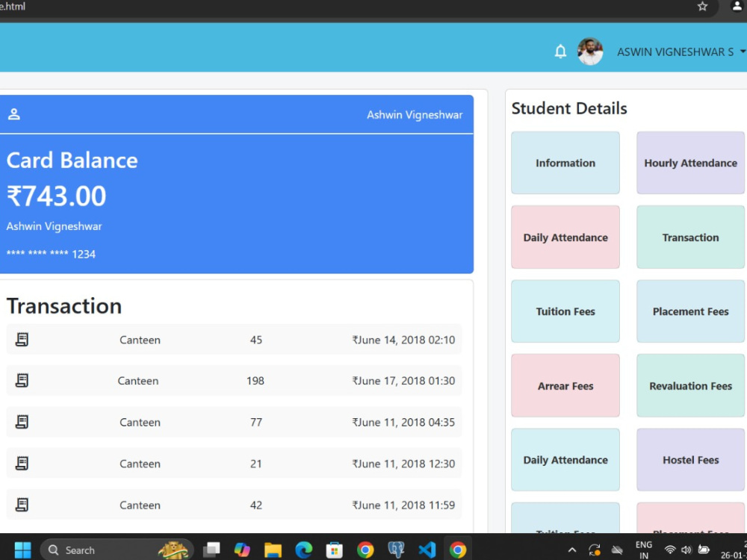Bookmark this page with the star icon
Viewport: 747px width, 560px height.
(x=702, y=7)
